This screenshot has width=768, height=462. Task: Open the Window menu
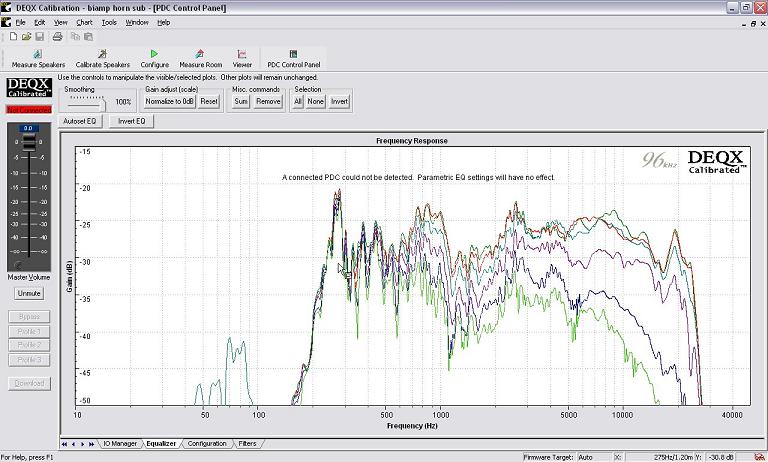[137, 23]
